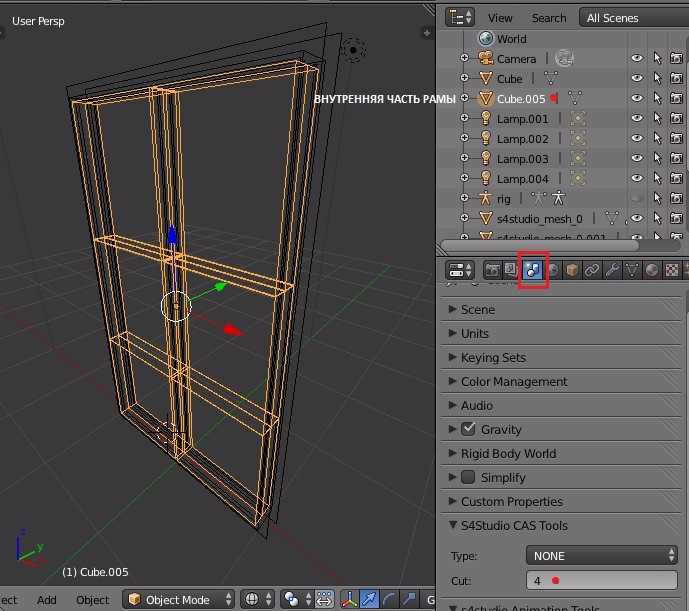Image resolution: width=689 pixels, height=611 pixels.
Task: Click the outliner horizontal scrollbar
Action: (540, 245)
